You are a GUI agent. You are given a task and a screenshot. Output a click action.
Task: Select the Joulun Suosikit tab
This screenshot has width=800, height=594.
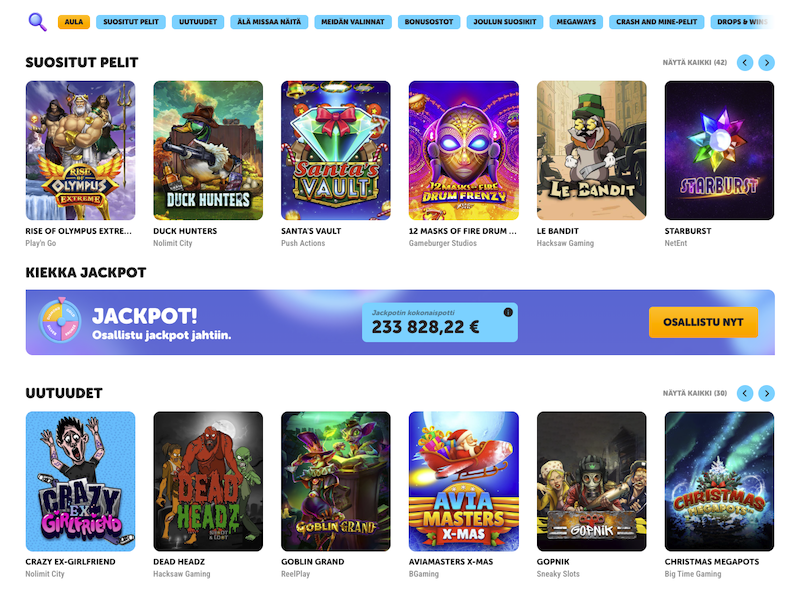[x=505, y=22]
